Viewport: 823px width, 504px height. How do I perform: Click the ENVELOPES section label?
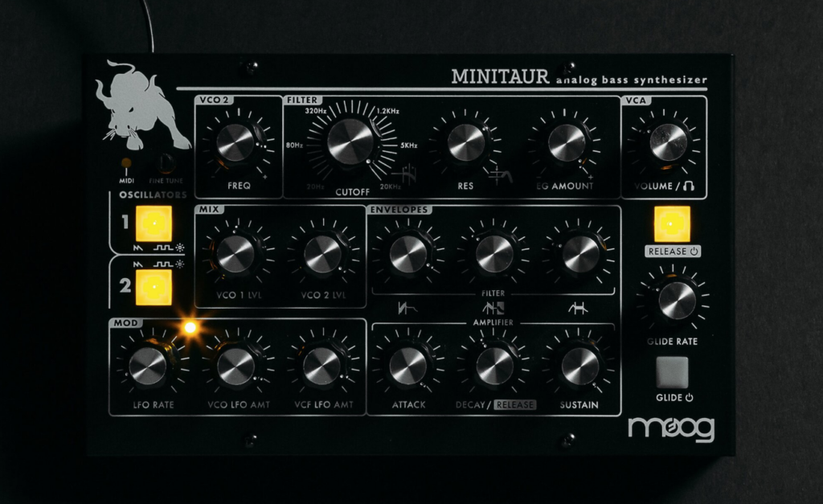399,210
